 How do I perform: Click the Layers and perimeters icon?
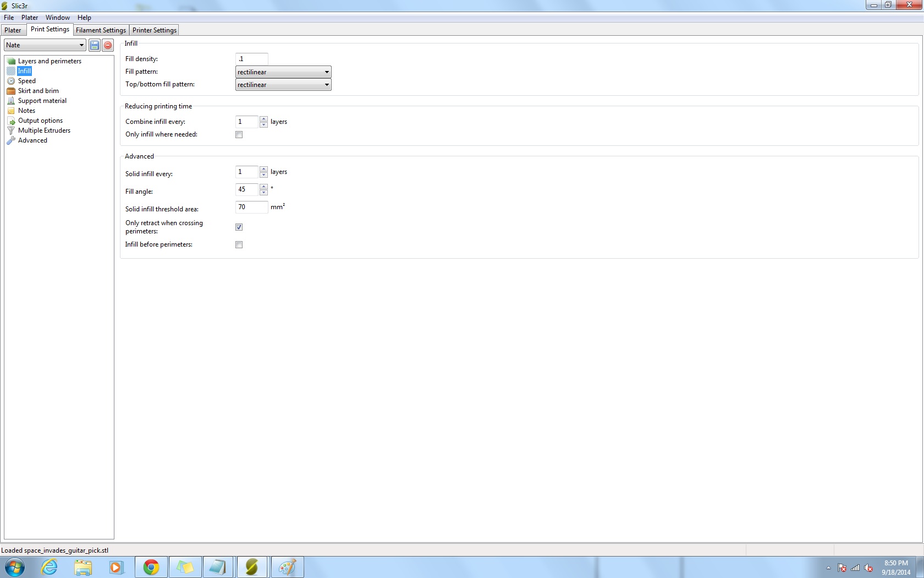[x=11, y=61]
